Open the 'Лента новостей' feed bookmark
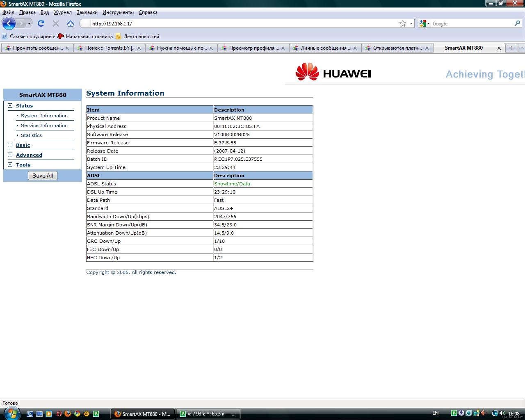 point(137,37)
